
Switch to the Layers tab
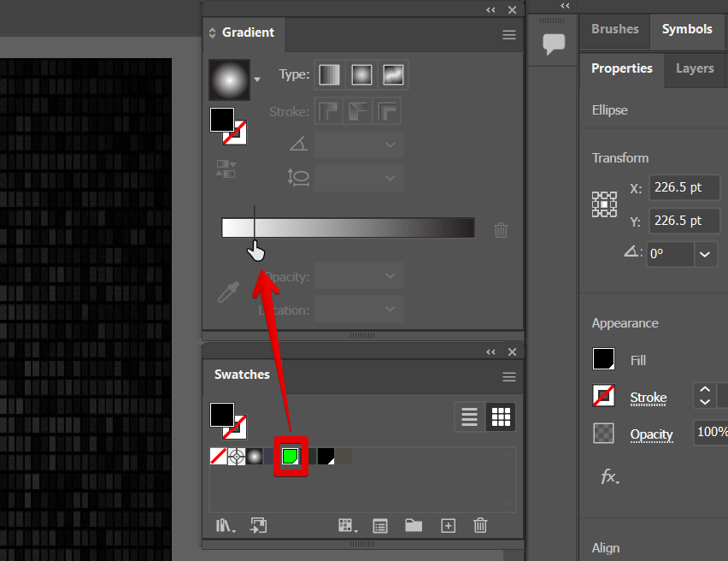(x=695, y=68)
